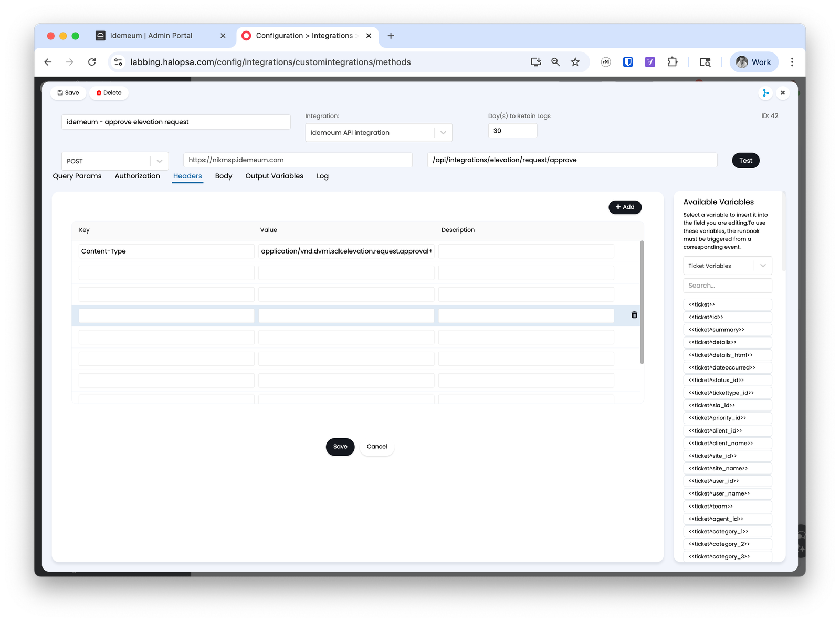Click the bottom Save button
Image resolution: width=840 pixels, height=622 pixels.
point(340,447)
